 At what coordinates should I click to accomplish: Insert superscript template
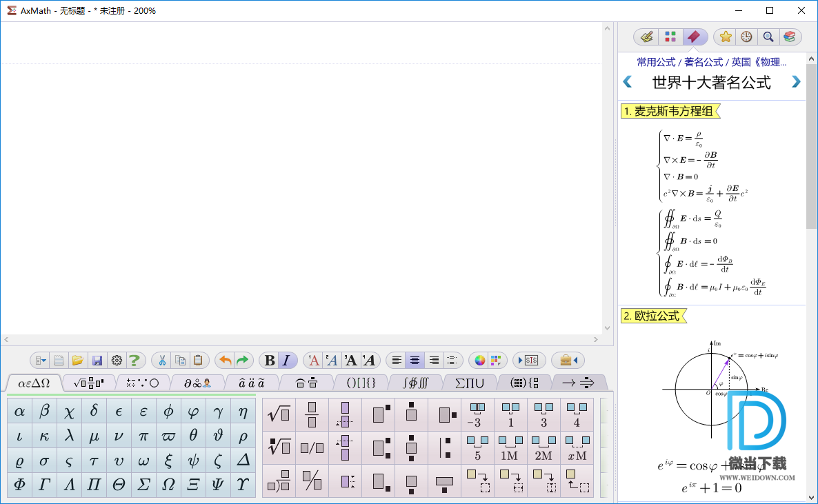coord(378,415)
